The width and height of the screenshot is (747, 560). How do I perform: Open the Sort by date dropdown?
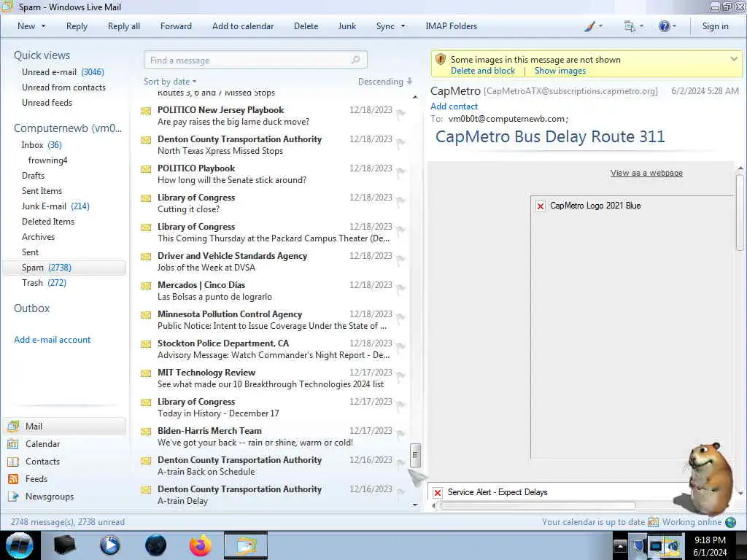tap(170, 82)
